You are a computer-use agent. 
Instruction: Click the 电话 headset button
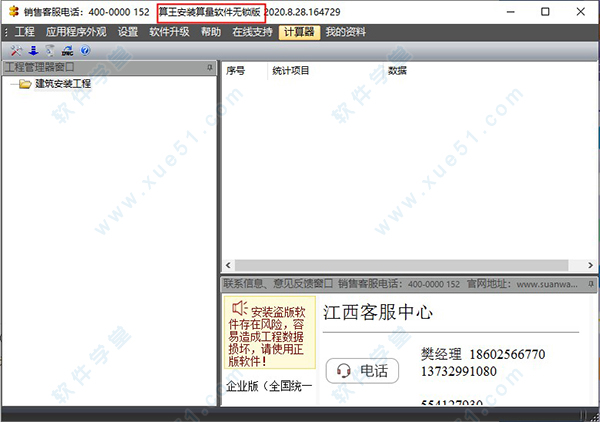362,370
